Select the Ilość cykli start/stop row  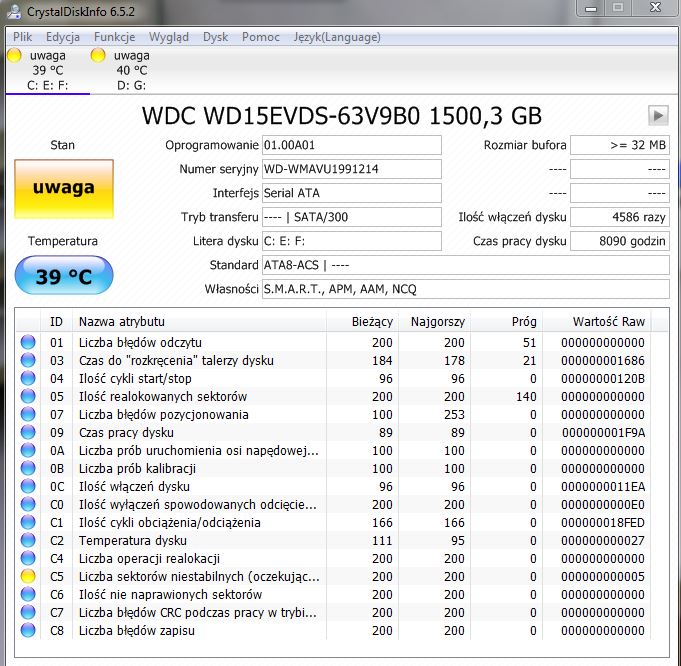point(333,378)
